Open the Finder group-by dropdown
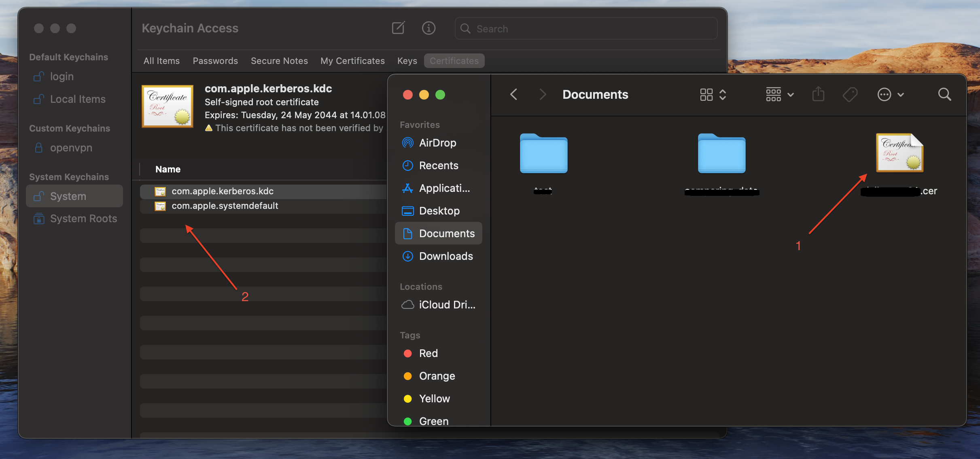The width and height of the screenshot is (980, 459). point(780,94)
